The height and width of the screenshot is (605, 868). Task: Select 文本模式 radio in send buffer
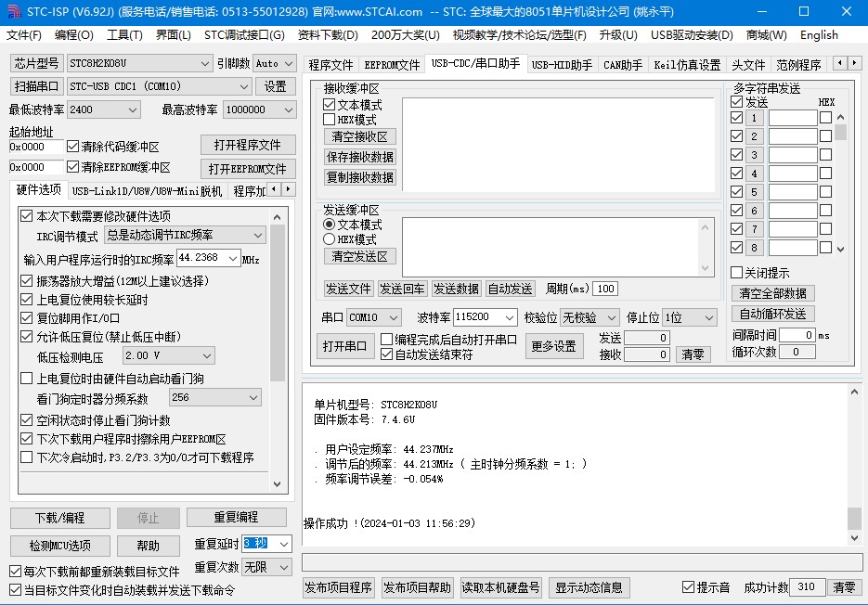[329, 225]
